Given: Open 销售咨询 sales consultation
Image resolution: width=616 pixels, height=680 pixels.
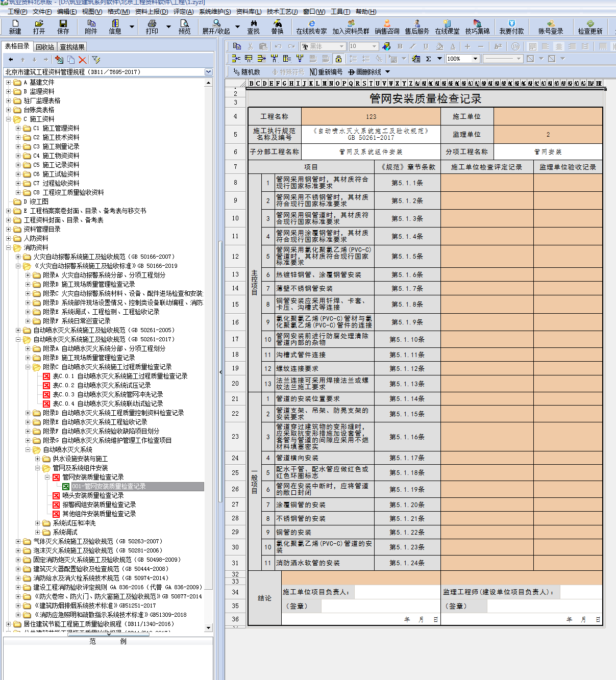Looking at the screenshot, I should 387,27.
